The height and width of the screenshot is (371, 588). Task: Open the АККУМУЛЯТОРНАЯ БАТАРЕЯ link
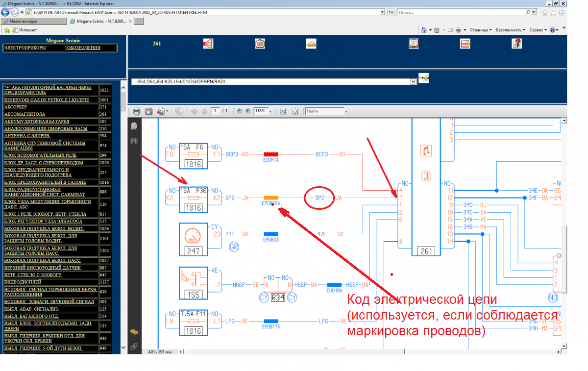[x=37, y=121]
